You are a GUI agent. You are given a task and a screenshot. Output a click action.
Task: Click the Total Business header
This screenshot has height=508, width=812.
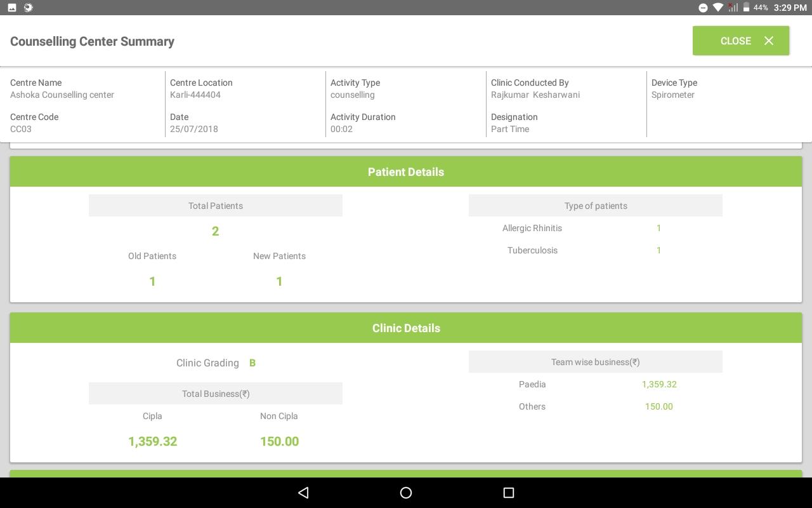tap(216, 394)
